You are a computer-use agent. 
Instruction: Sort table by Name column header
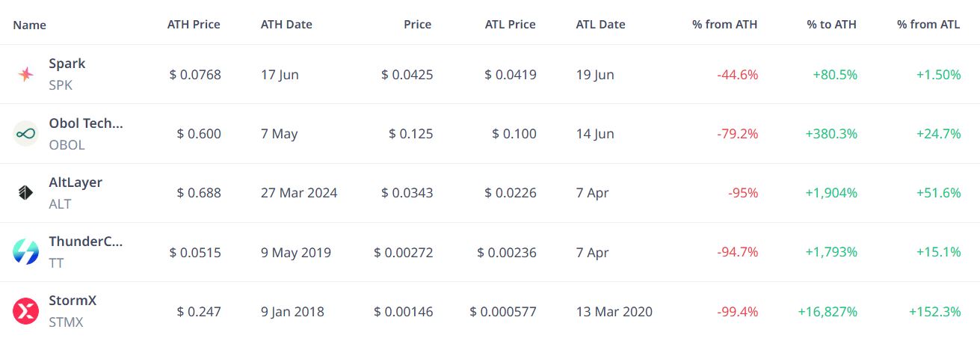point(29,25)
